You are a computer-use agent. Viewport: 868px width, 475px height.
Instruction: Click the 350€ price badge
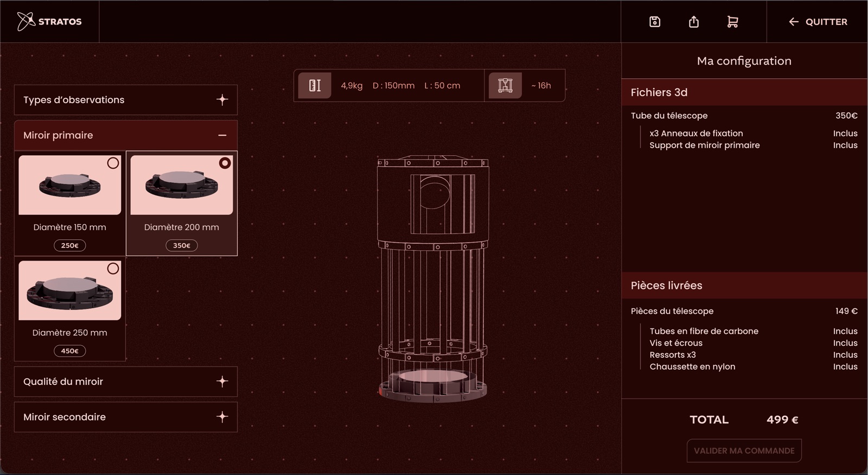(x=182, y=245)
